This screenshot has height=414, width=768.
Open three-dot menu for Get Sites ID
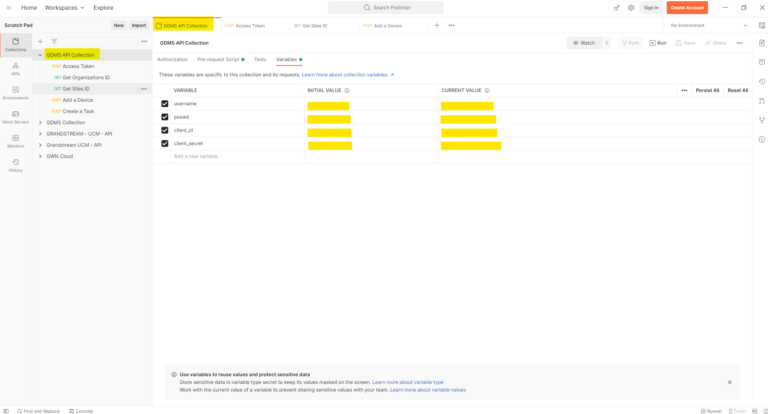click(x=144, y=89)
